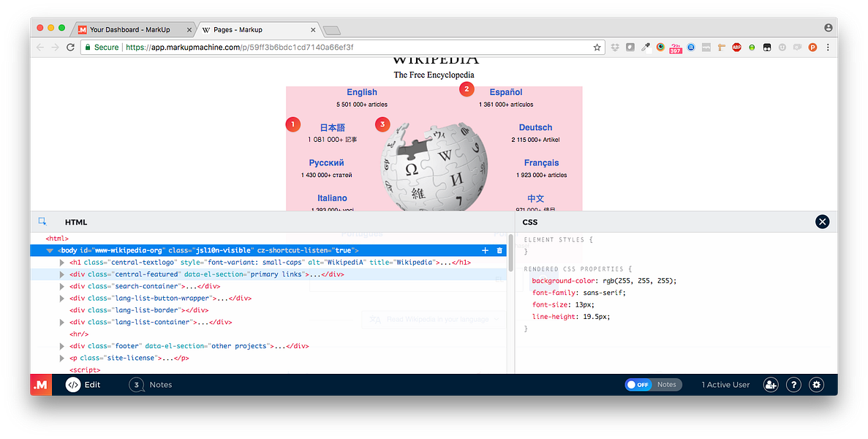
Task: Expand the lang-list-button-wrapper div node
Action: point(62,299)
